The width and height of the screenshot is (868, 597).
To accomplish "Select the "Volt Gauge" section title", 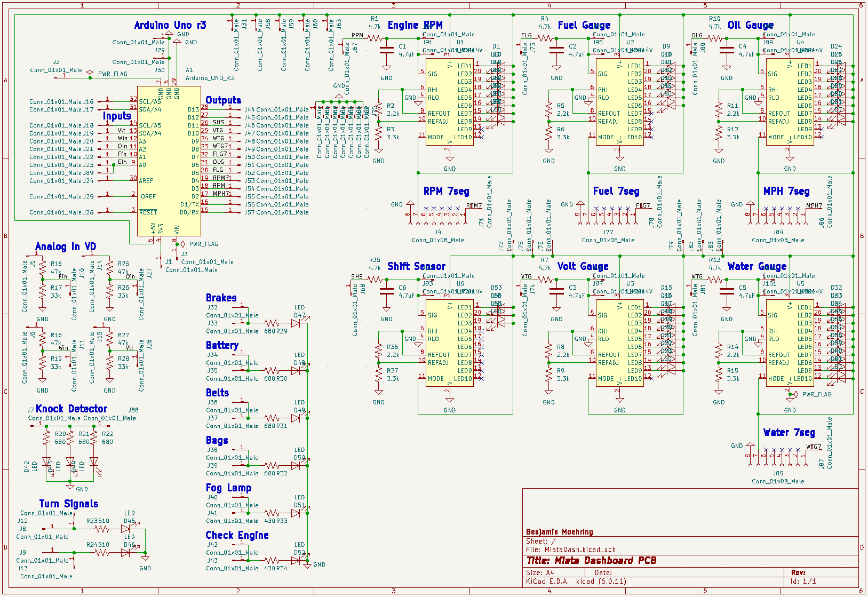I will point(583,266).
